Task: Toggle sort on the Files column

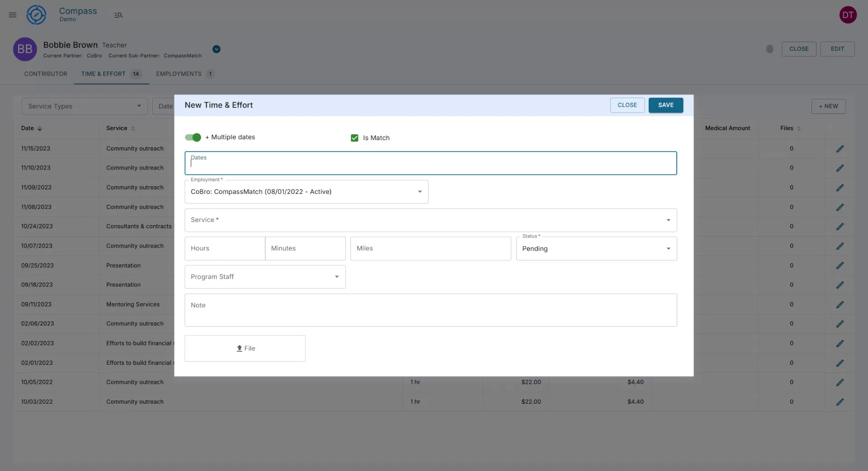Action: (799, 128)
